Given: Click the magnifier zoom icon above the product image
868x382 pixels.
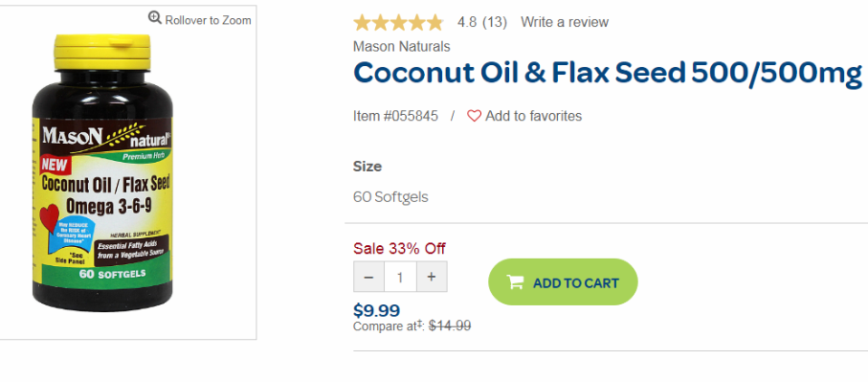Looking at the screenshot, I should click(x=155, y=18).
